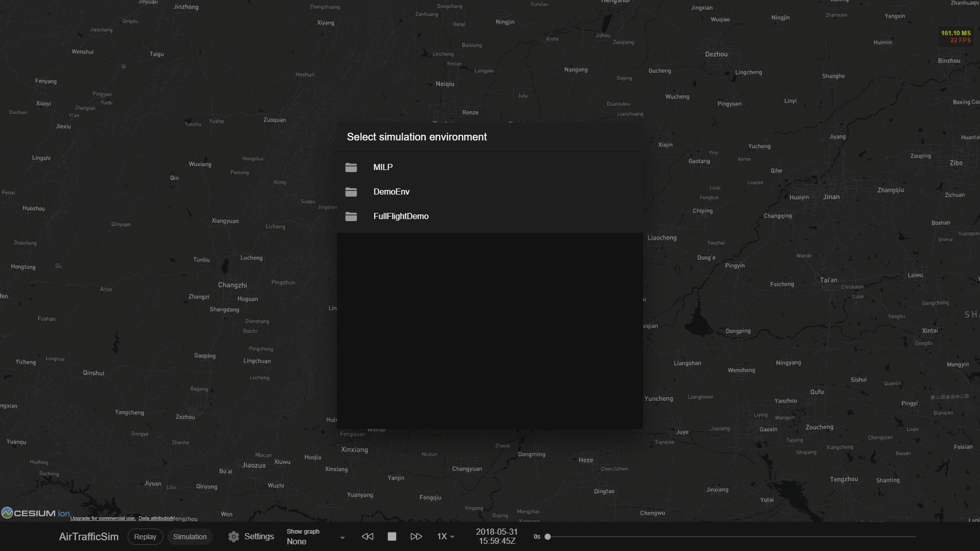This screenshot has height=551, width=980.
Task: Open the DemoEnv folder icon
Action: [351, 191]
